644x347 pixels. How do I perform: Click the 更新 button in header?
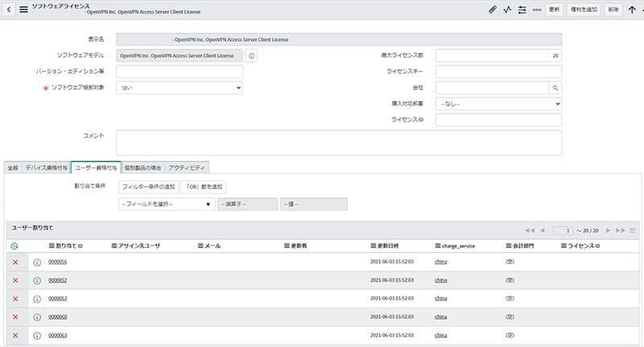[x=554, y=10]
